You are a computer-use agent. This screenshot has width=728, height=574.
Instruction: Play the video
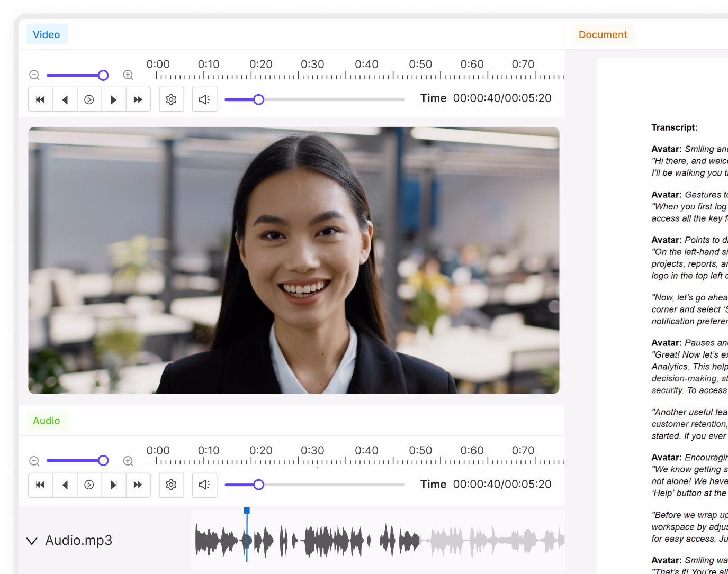(x=89, y=99)
